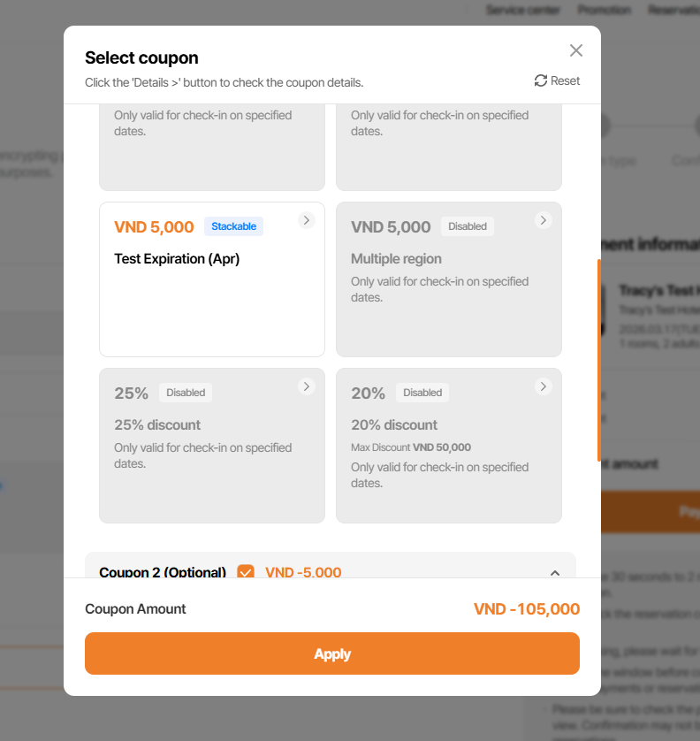Image resolution: width=700 pixels, height=741 pixels.
Task: Click the Reset refresh icon
Action: 541,80
